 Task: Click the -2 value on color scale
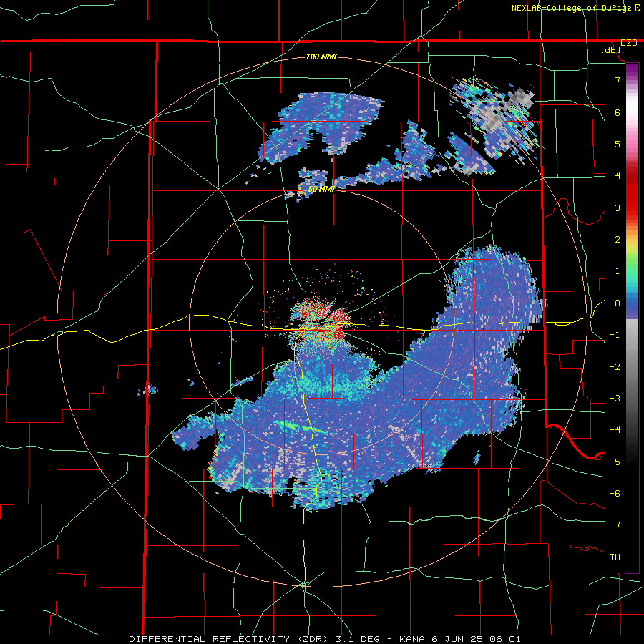[x=615, y=367]
